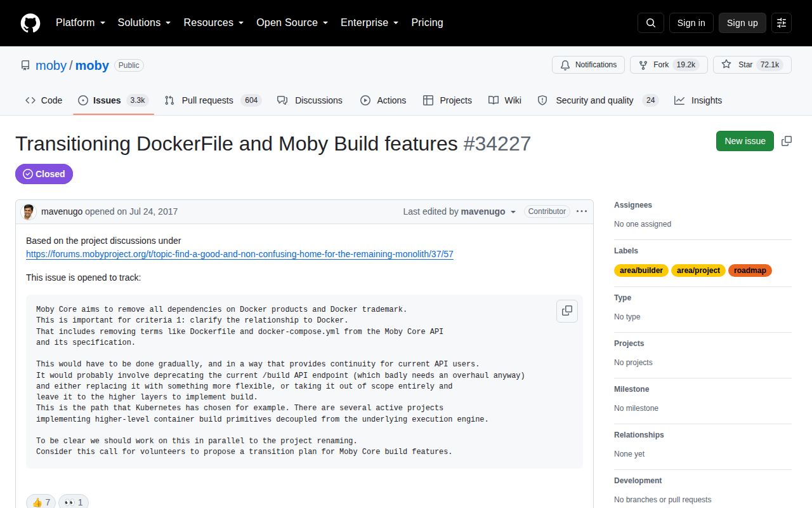Copy the issue link icon
The image size is (812, 508).
(x=787, y=141)
